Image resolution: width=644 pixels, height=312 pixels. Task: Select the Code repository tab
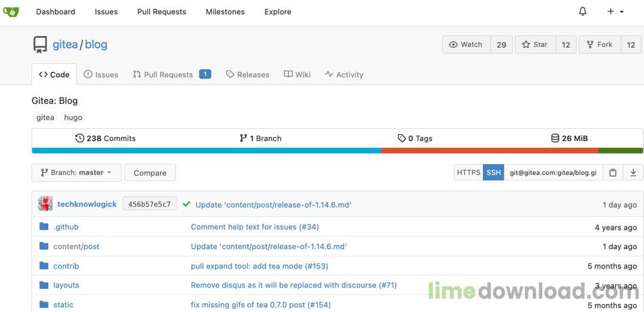click(x=54, y=74)
